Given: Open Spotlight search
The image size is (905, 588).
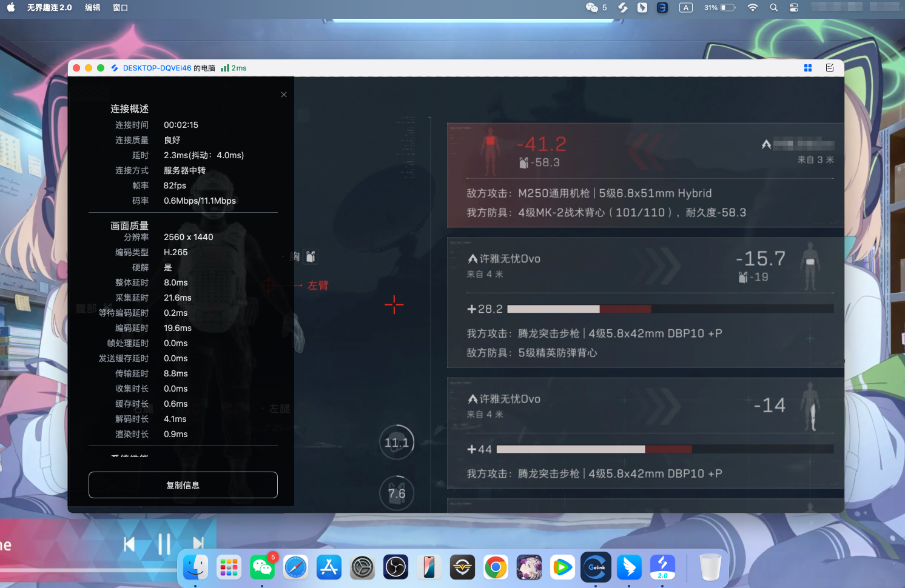Looking at the screenshot, I should pyautogui.click(x=773, y=8).
